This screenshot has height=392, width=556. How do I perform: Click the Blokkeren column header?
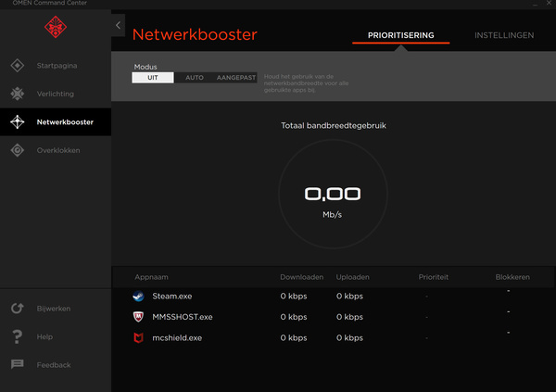[512, 277]
